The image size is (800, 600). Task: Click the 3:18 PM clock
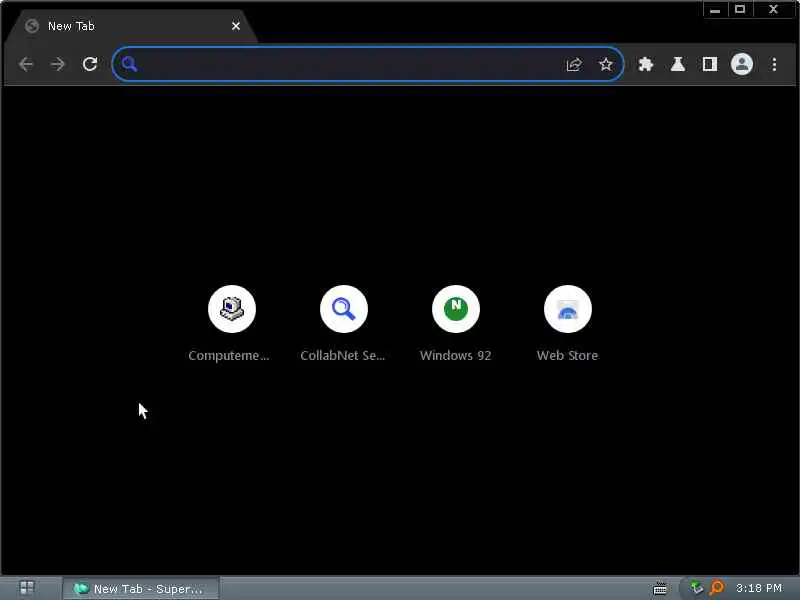[x=759, y=588]
